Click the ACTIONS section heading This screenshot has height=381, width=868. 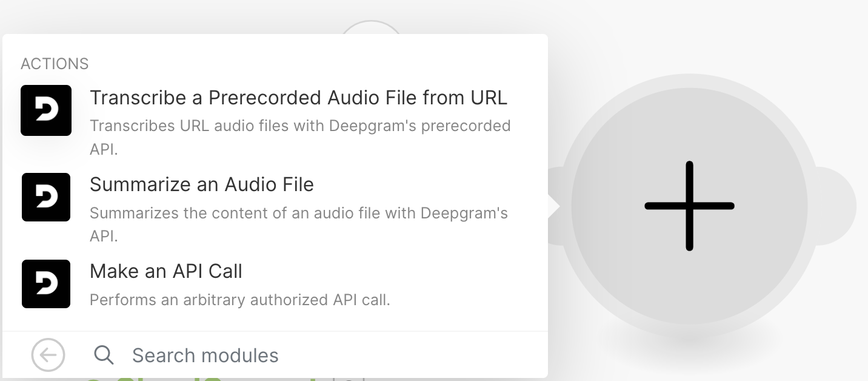click(x=55, y=64)
